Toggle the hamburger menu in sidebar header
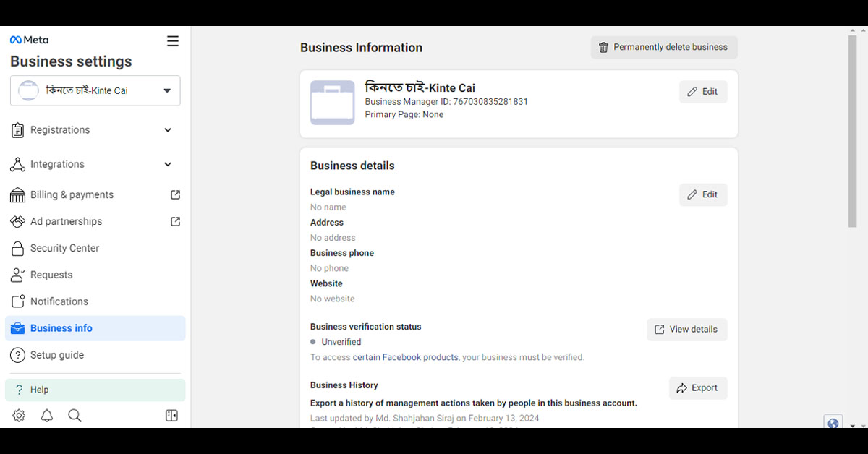The width and height of the screenshot is (868, 454). [173, 41]
